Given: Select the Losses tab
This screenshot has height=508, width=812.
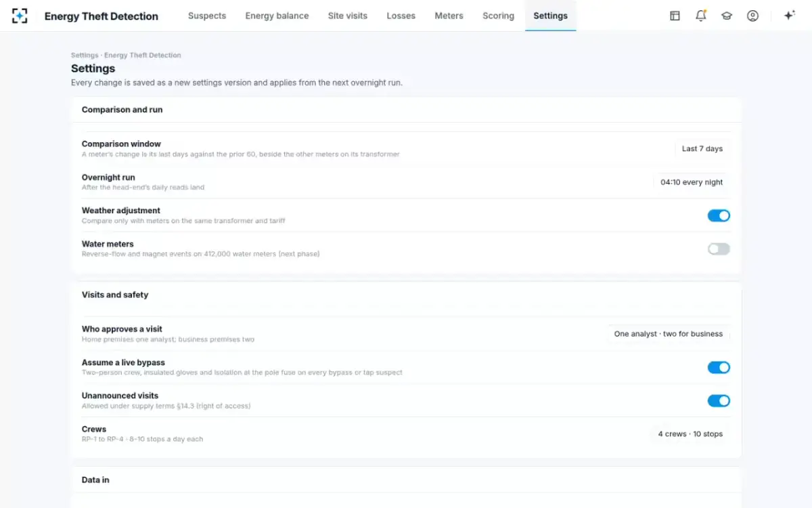Looking at the screenshot, I should click(x=401, y=16).
